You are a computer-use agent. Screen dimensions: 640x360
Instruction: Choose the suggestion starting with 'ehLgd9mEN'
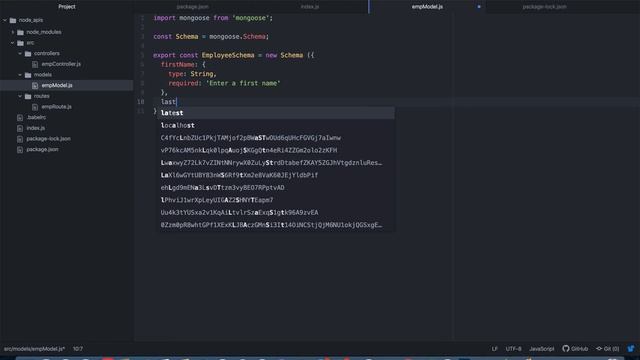(x=276, y=187)
